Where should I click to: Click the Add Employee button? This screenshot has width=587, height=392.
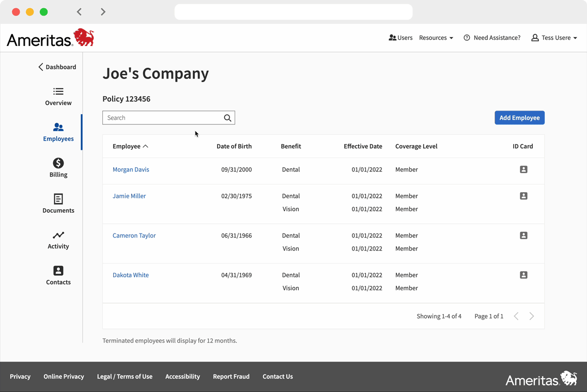point(519,118)
